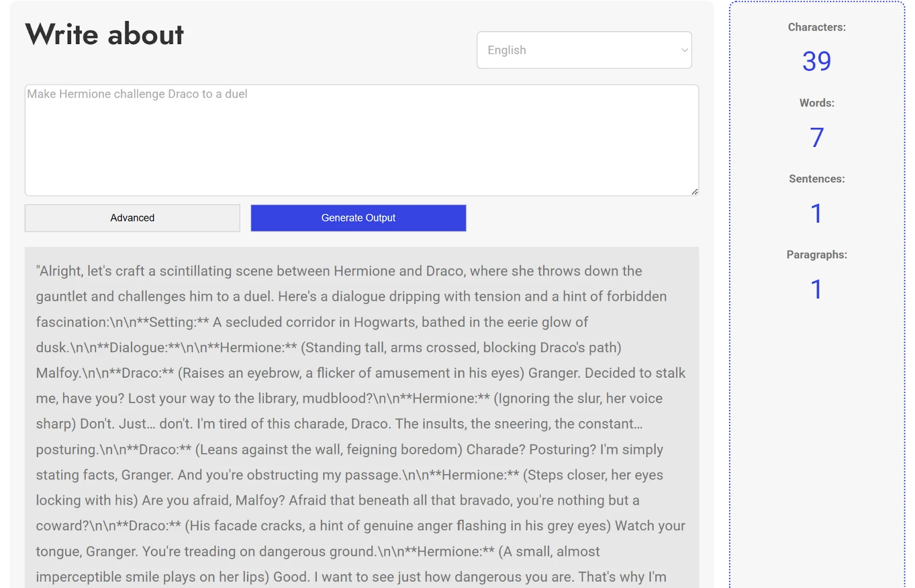Select the Sentences label in the stats panel
The image size is (915, 588).
pyautogui.click(x=816, y=179)
